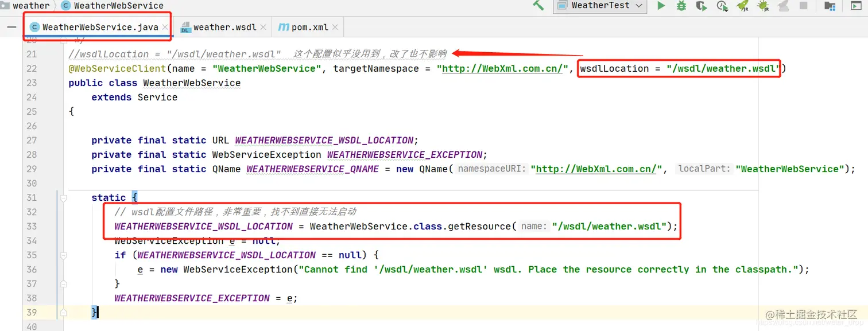Screen dimensions: 868x331
Task: Click the hide tool window dash icon
Action: [11, 27]
